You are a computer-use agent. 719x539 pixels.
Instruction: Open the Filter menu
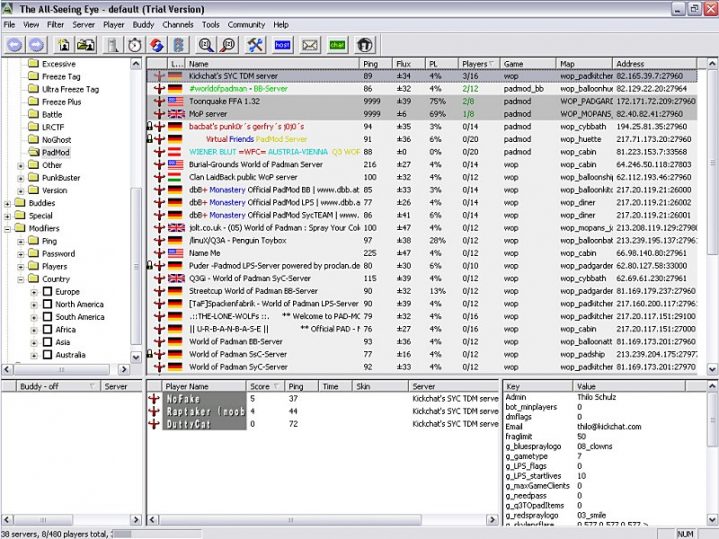(55, 24)
